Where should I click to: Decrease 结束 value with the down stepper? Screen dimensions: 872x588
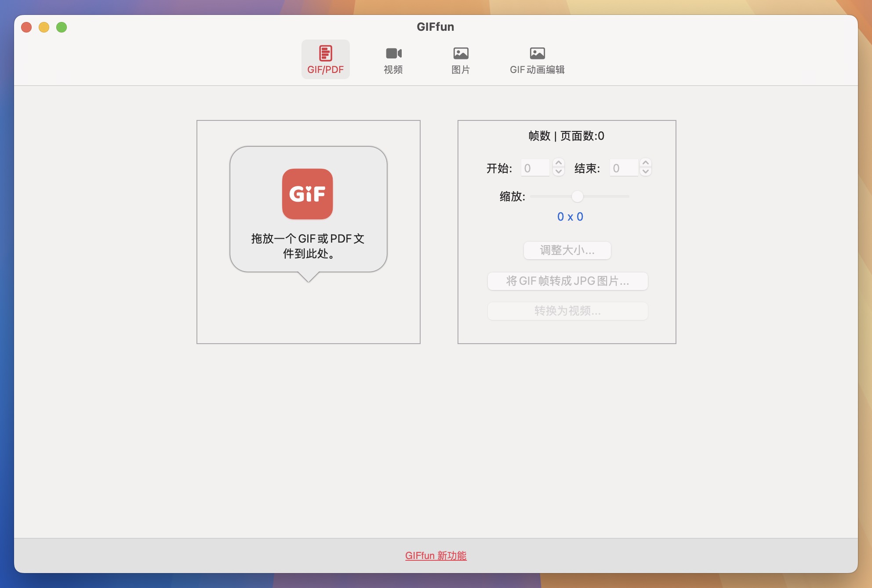click(645, 172)
